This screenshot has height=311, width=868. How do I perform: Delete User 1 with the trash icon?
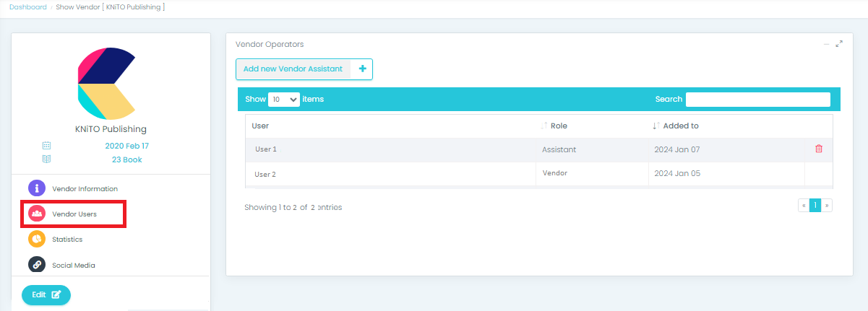coord(819,149)
